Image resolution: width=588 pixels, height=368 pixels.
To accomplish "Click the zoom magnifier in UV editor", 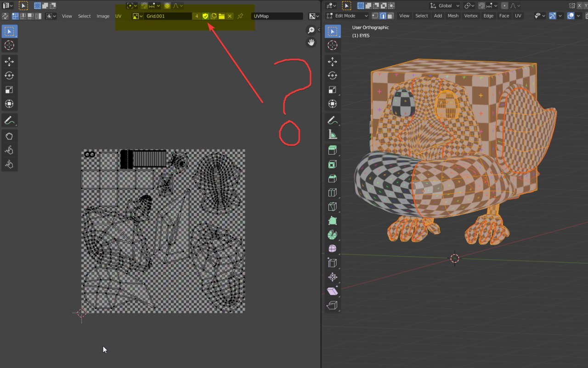I will tap(311, 30).
